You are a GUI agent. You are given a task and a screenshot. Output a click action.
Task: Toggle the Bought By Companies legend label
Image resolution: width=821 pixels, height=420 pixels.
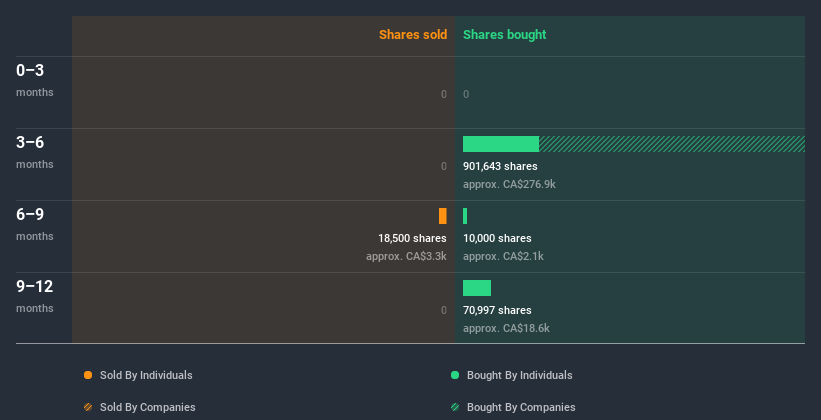point(521,407)
